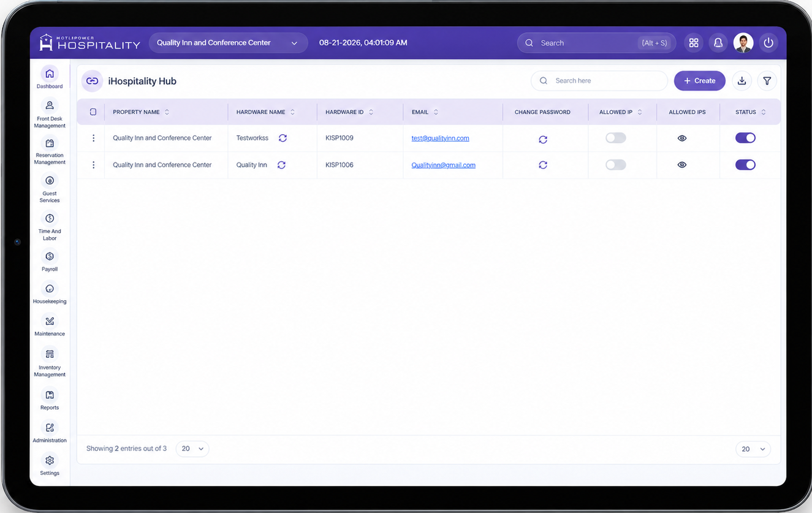Open the bottom-right page size dropdown
The width and height of the screenshot is (812, 513).
pyautogui.click(x=753, y=449)
